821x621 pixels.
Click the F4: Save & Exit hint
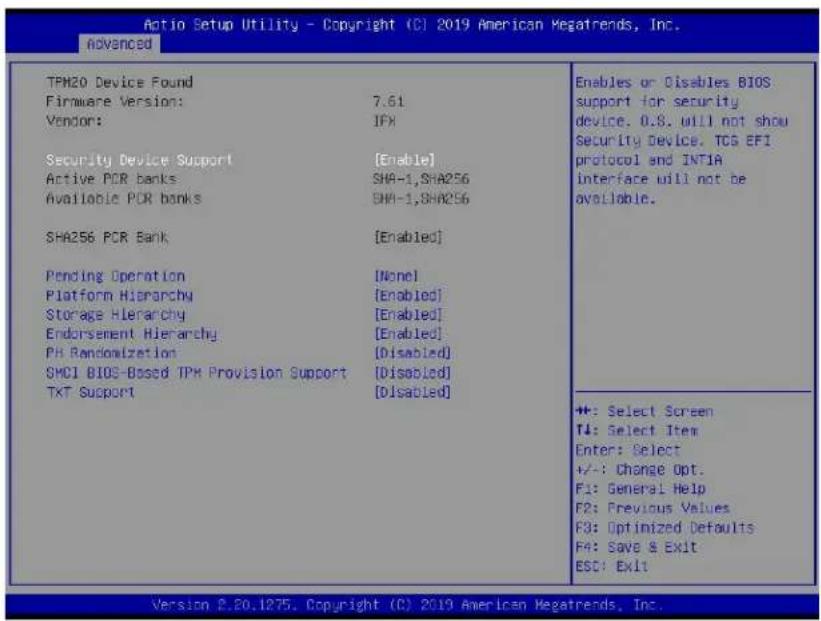coord(636,548)
